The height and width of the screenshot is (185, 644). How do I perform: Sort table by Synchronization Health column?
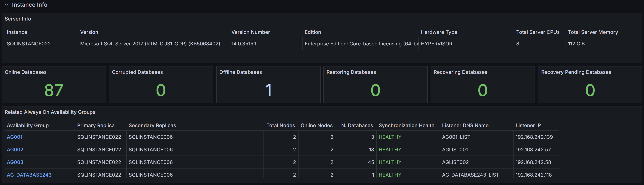[407, 125]
